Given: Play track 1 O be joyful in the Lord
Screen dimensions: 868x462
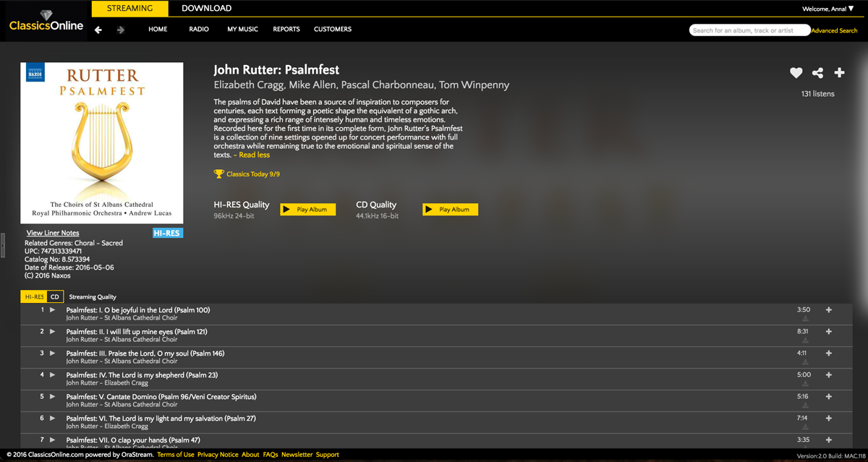Looking at the screenshot, I should tap(52, 309).
